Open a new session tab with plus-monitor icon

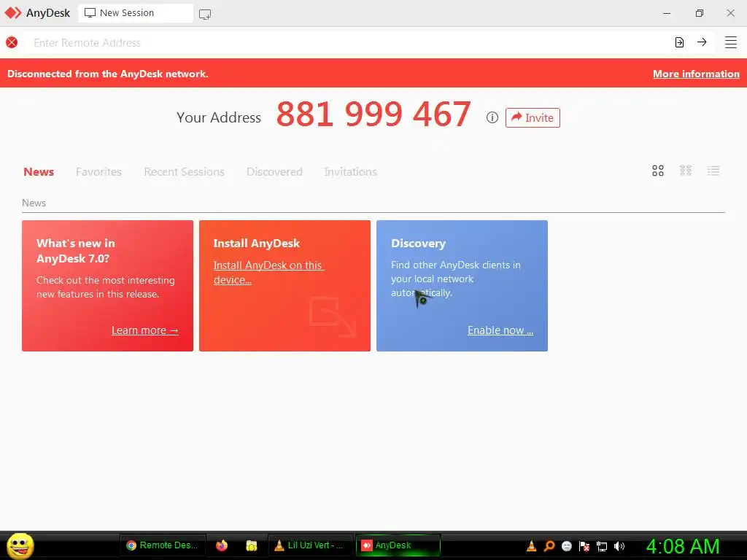[205, 15]
